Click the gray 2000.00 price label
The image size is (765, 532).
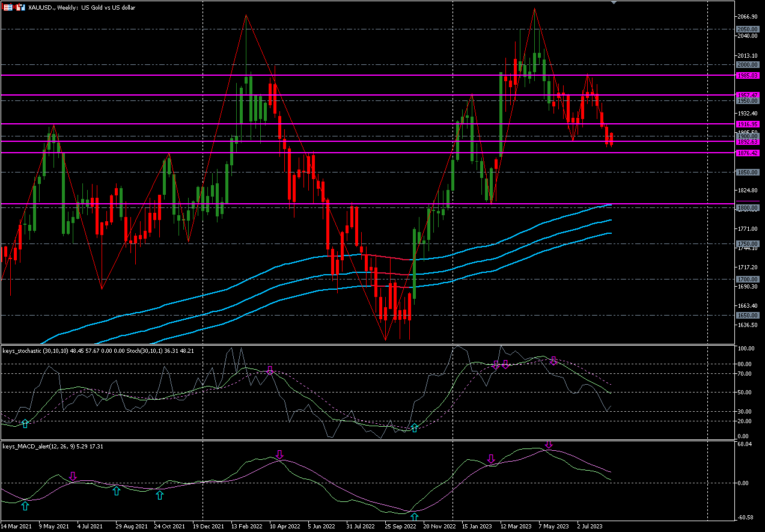[x=748, y=64]
